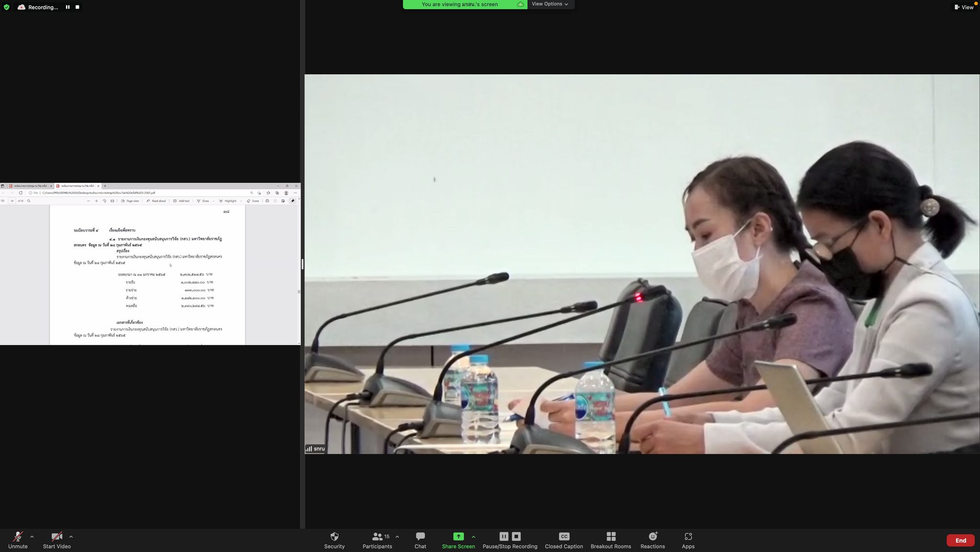Open the View menu at top right
This screenshot has height=552, width=980.
(x=965, y=7)
